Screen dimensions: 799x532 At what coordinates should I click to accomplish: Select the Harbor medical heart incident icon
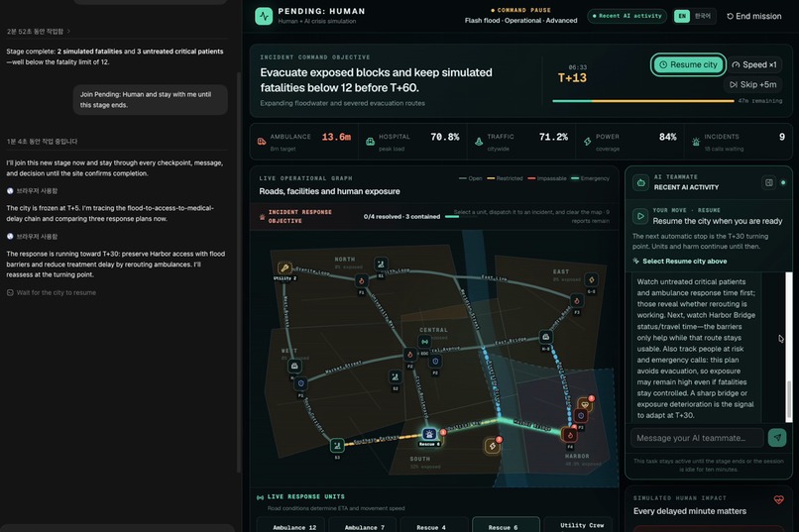pos(585,405)
